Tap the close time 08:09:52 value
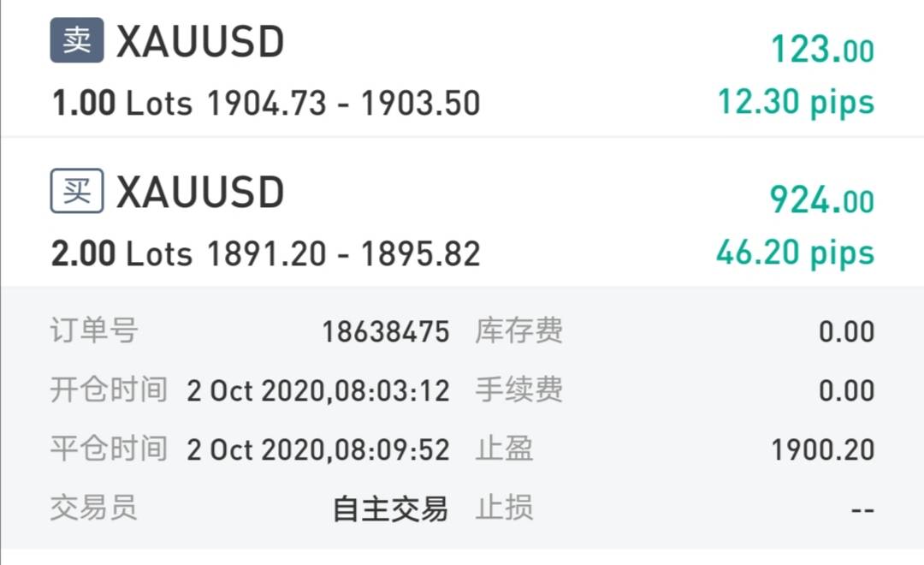 tap(318, 449)
